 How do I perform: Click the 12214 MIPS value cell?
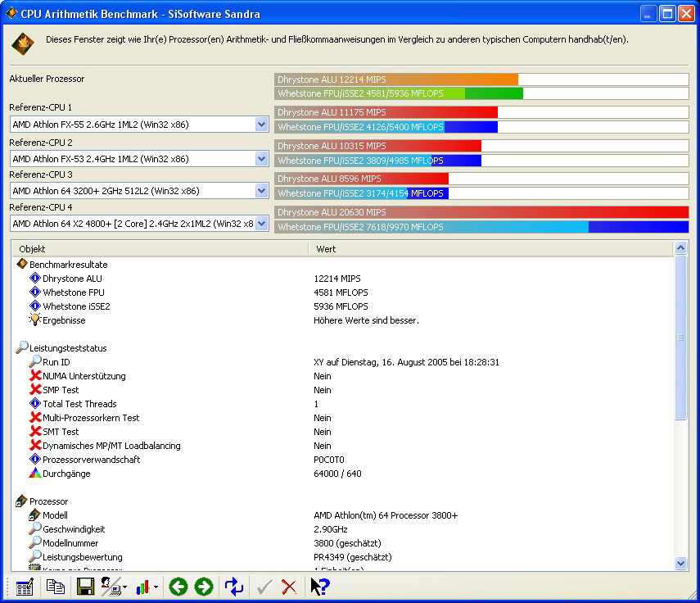tap(337, 279)
